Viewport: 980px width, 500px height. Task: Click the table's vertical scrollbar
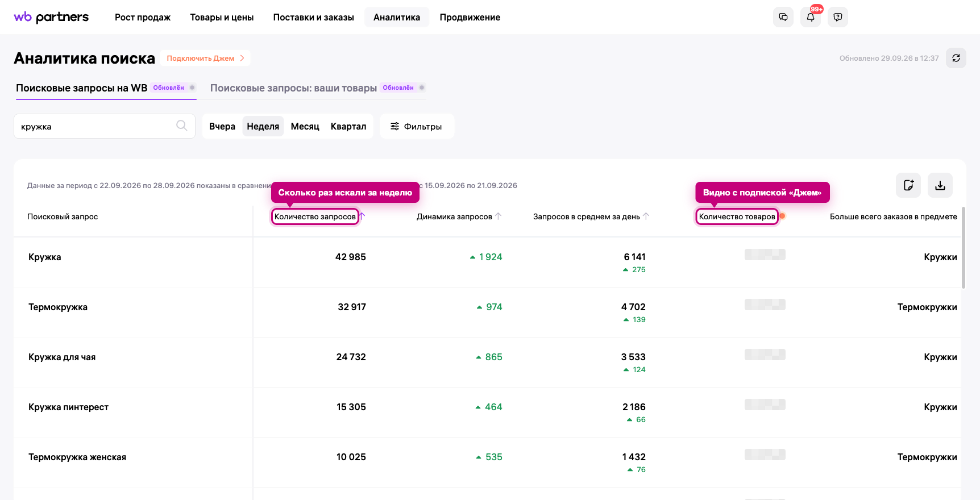click(963, 248)
